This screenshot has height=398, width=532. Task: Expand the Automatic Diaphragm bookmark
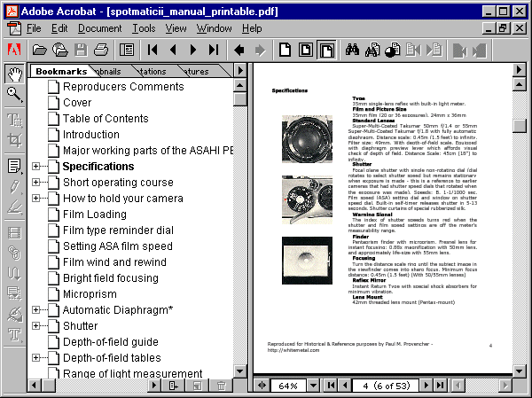35,309
